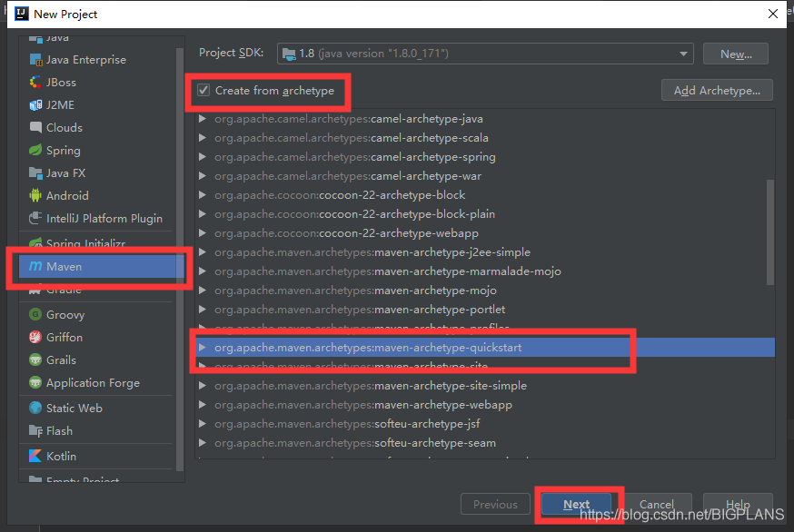
Task: Expand cocoon-22-archetype-webapp node
Action: [x=203, y=232]
